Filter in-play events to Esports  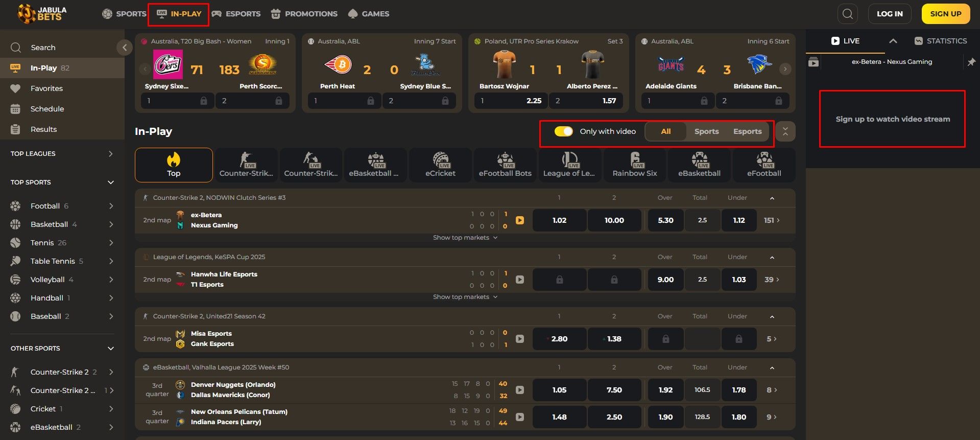(747, 131)
